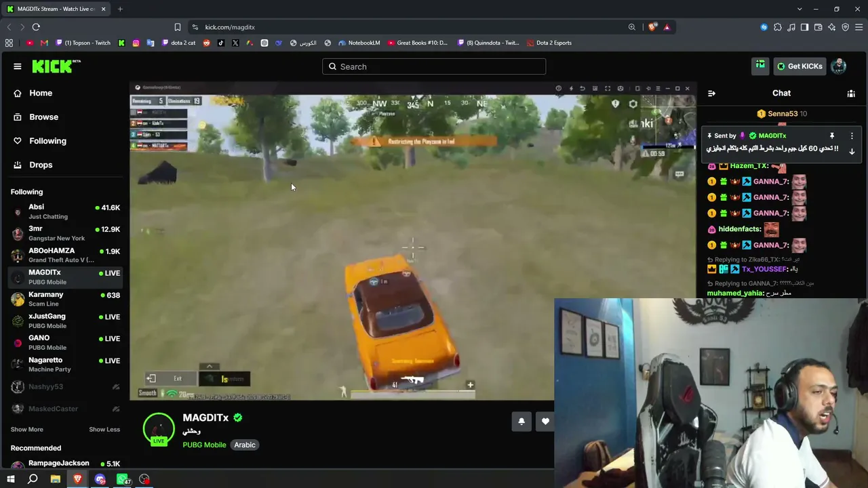
Task: Open 3mr's Gangstar New York channel
Action: [65, 233]
